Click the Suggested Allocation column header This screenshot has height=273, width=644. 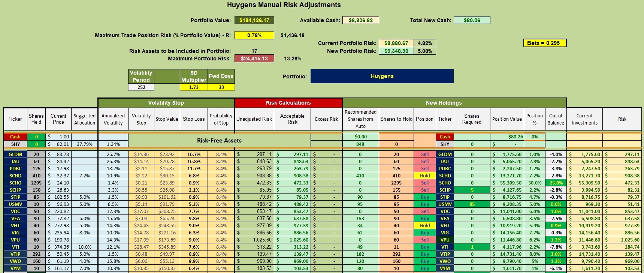click(85, 119)
